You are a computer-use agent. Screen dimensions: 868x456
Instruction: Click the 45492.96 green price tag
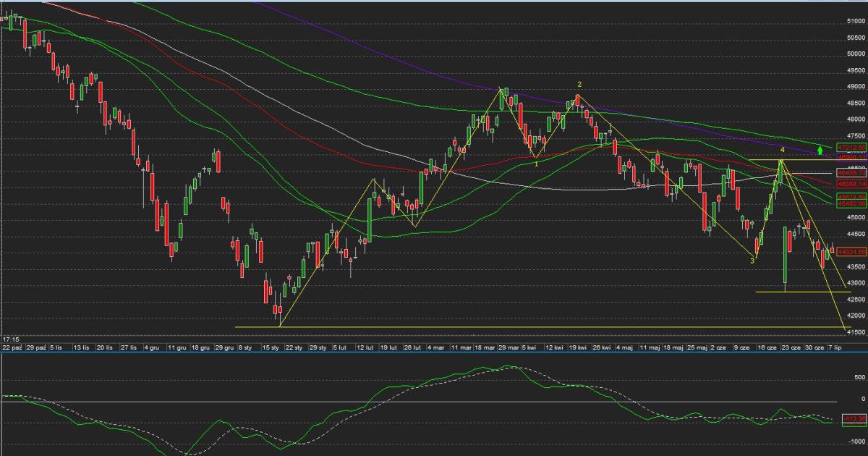(x=850, y=204)
